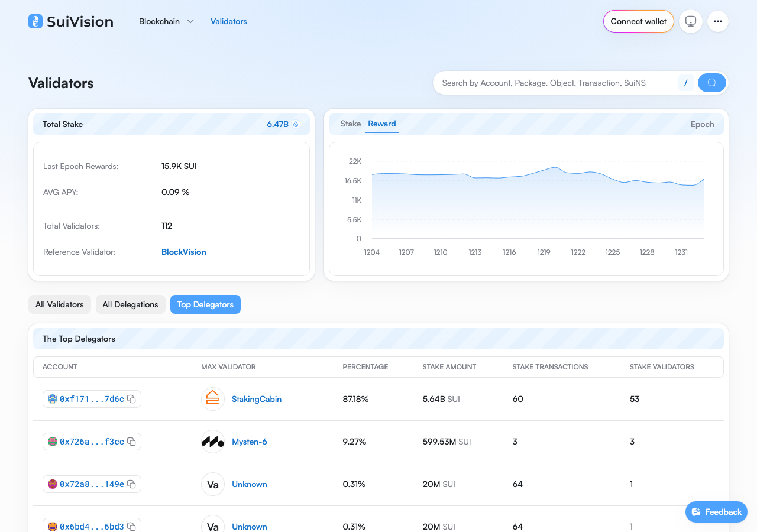
Task: Click the Va logo in the 0x72a8...149e row
Action: (x=213, y=484)
